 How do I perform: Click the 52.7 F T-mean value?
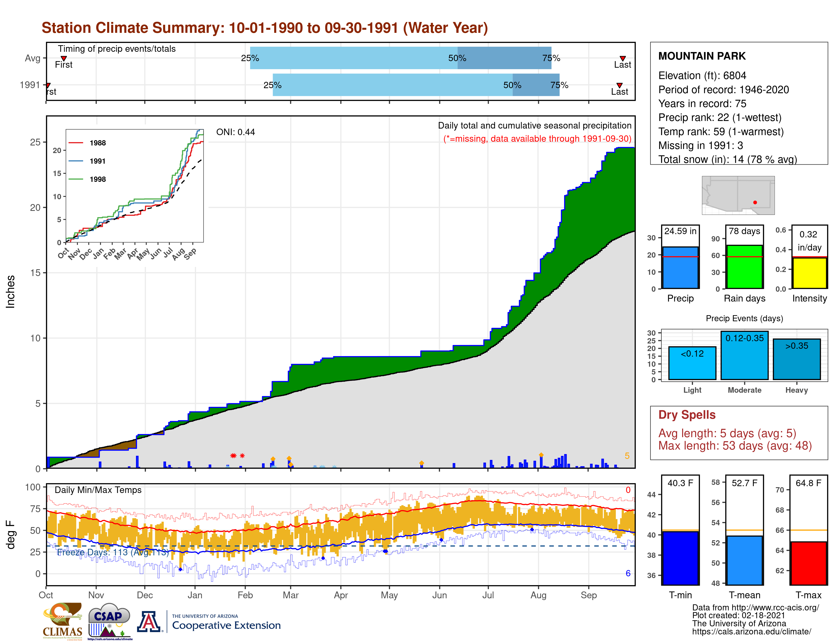(x=744, y=483)
